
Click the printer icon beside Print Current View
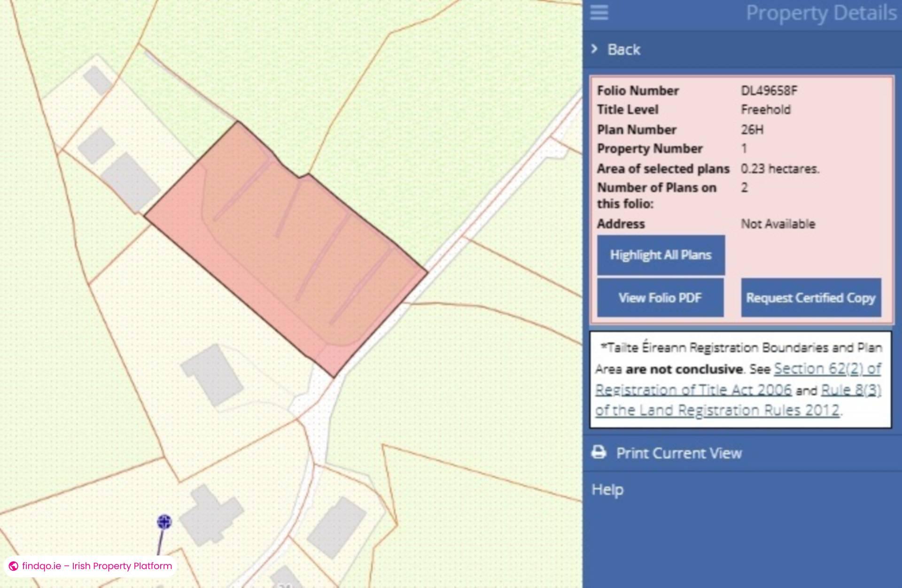coord(599,452)
